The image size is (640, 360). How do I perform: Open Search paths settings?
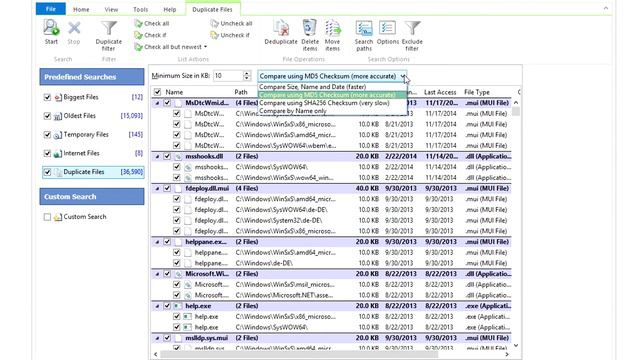(x=364, y=36)
